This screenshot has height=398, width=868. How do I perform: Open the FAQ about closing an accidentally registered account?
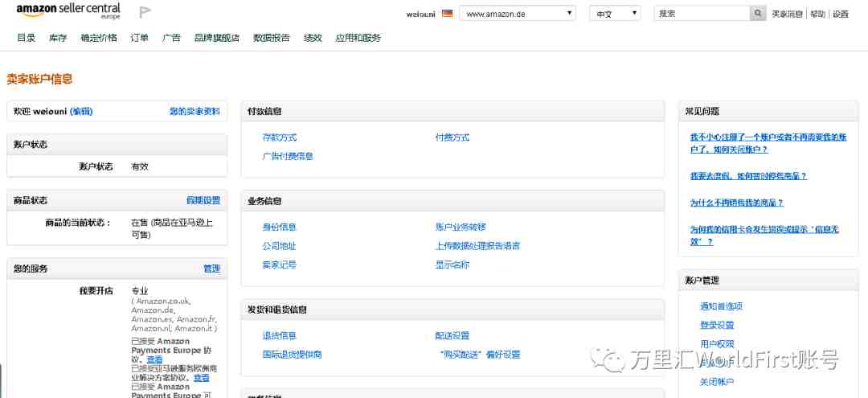(768, 143)
